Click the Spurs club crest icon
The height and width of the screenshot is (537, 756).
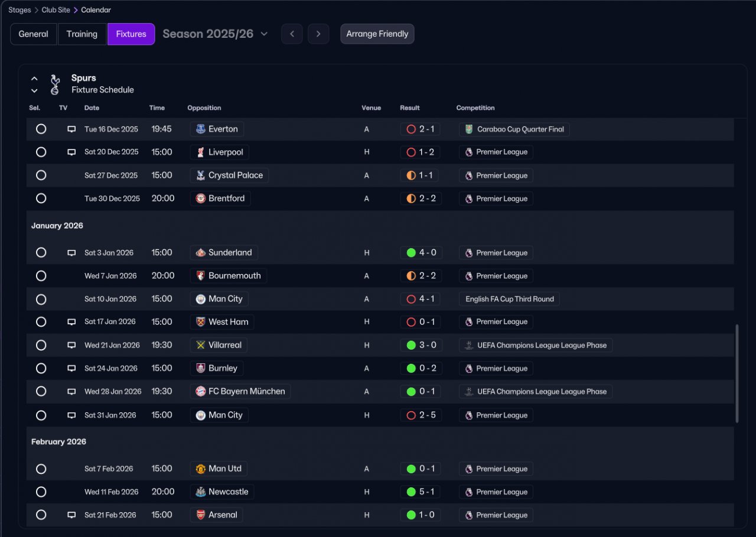[x=55, y=84]
